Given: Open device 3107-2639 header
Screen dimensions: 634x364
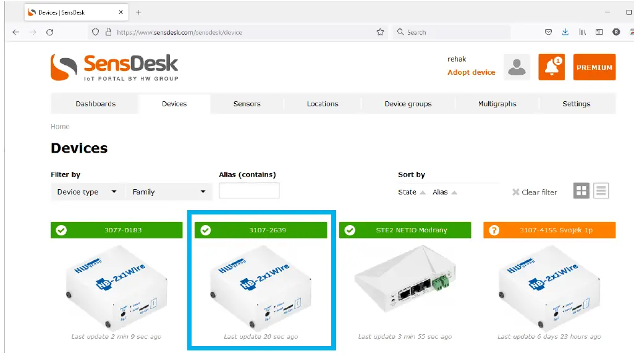Looking at the screenshot, I should coord(261,230).
